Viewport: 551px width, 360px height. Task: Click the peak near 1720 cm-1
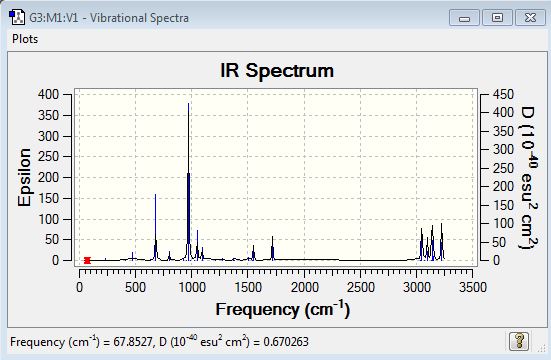click(x=272, y=248)
